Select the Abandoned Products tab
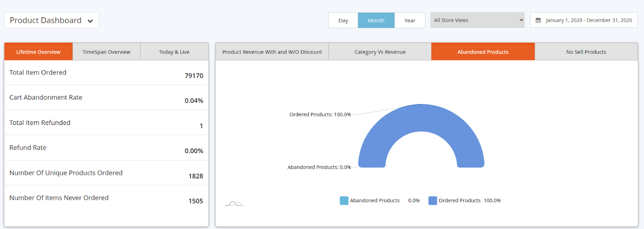This screenshot has height=229, width=644. point(483,52)
